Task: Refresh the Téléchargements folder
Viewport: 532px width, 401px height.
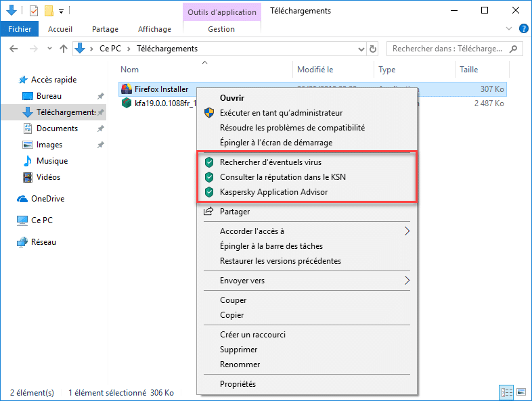Action: (372, 49)
